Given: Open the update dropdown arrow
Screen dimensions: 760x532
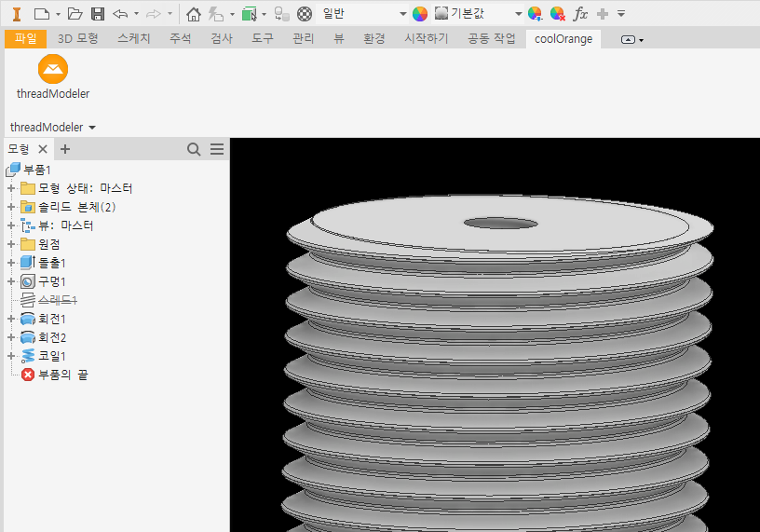Looking at the screenshot, I should click(232, 15).
